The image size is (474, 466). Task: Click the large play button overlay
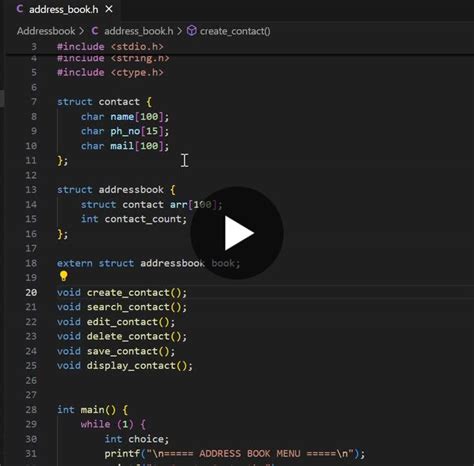[237, 233]
